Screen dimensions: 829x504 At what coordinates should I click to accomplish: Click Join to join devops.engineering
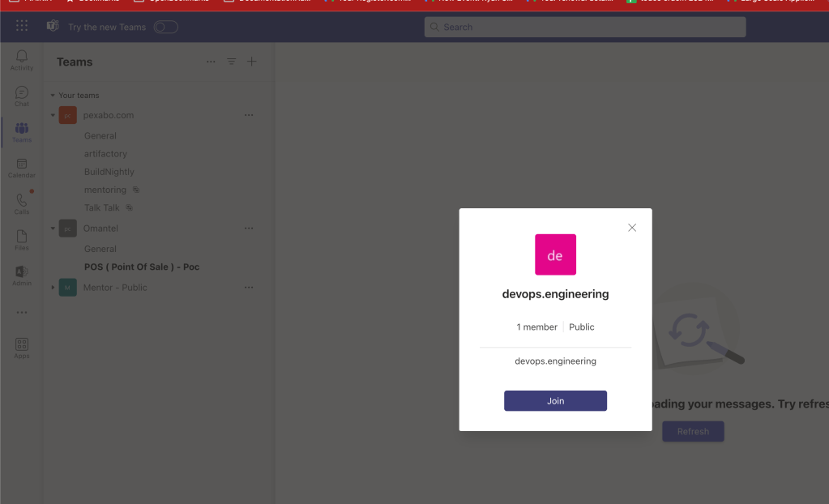(555, 400)
